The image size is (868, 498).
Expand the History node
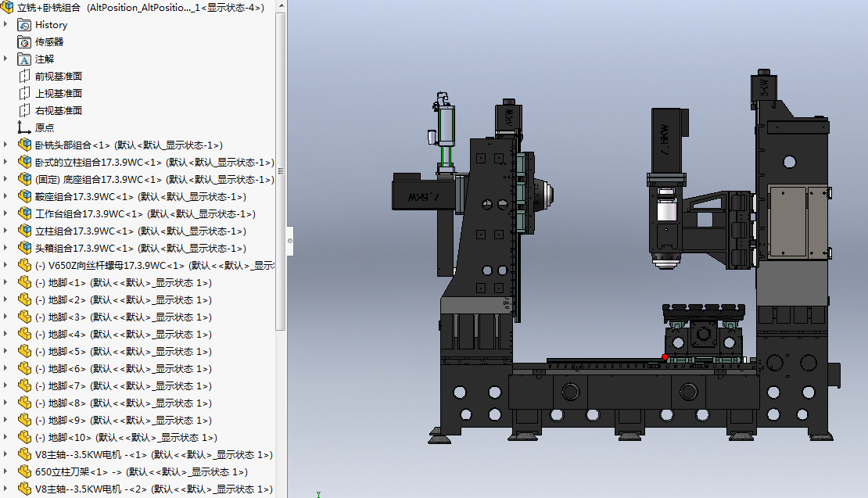coord(5,25)
